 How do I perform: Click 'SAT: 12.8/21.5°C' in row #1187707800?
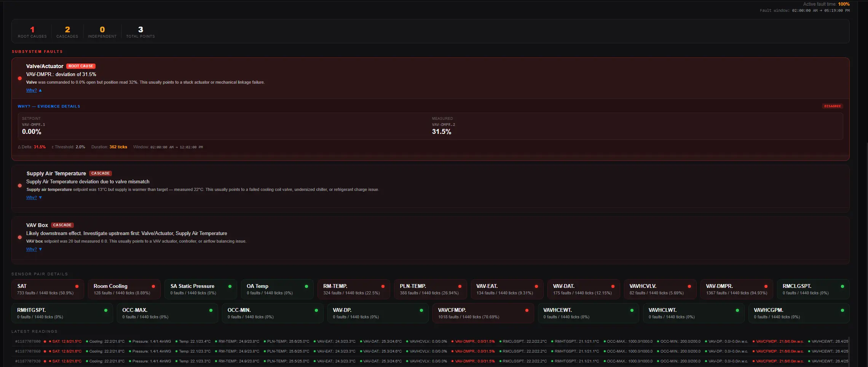click(67, 342)
